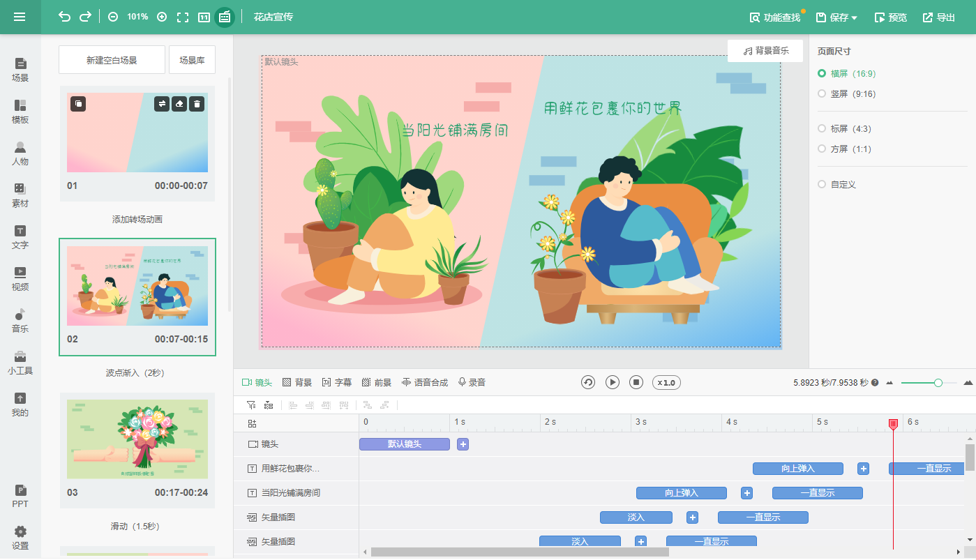Open the 文字 text sidebar panel
The width and height of the screenshot is (976, 560).
click(20, 237)
